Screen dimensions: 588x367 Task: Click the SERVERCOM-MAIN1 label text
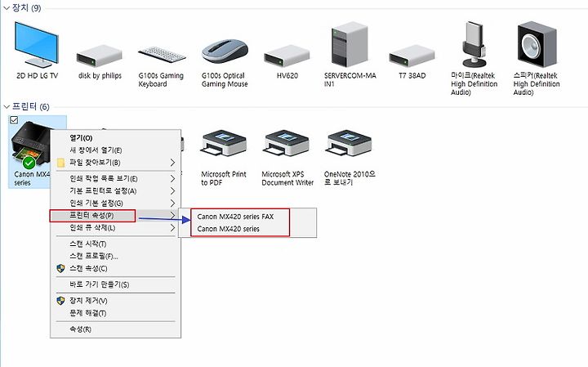[350, 79]
